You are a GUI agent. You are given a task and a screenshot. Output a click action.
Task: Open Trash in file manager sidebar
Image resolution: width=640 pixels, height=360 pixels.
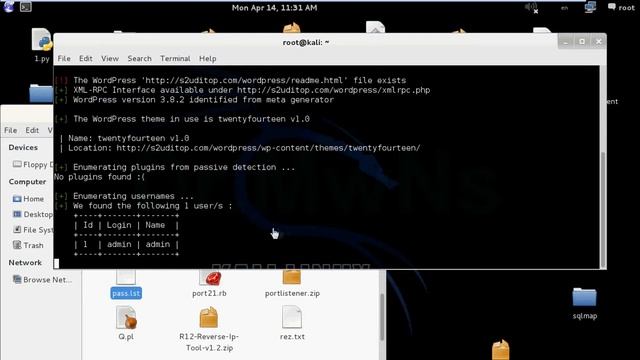28,245
